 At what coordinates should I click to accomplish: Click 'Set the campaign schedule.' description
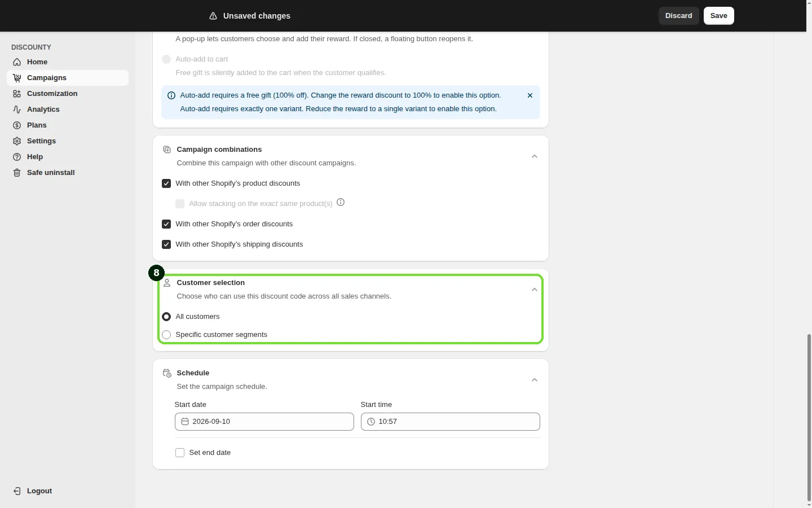tap(222, 387)
